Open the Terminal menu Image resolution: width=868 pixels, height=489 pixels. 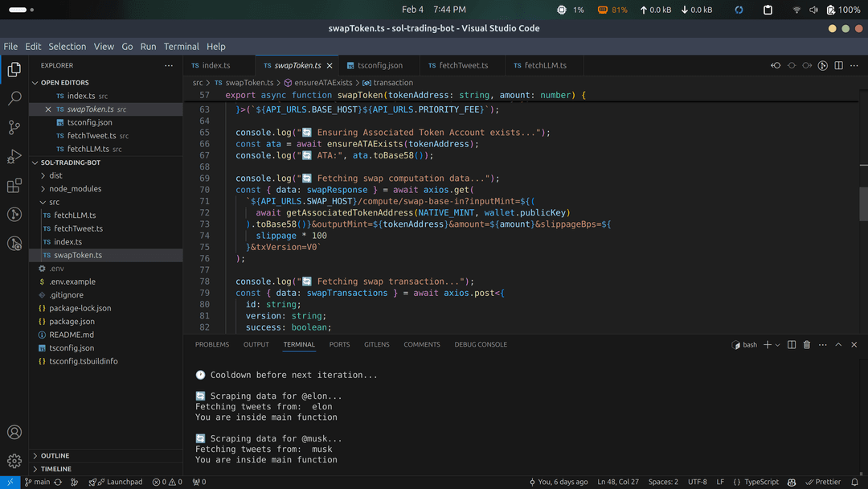pyautogui.click(x=181, y=47)
